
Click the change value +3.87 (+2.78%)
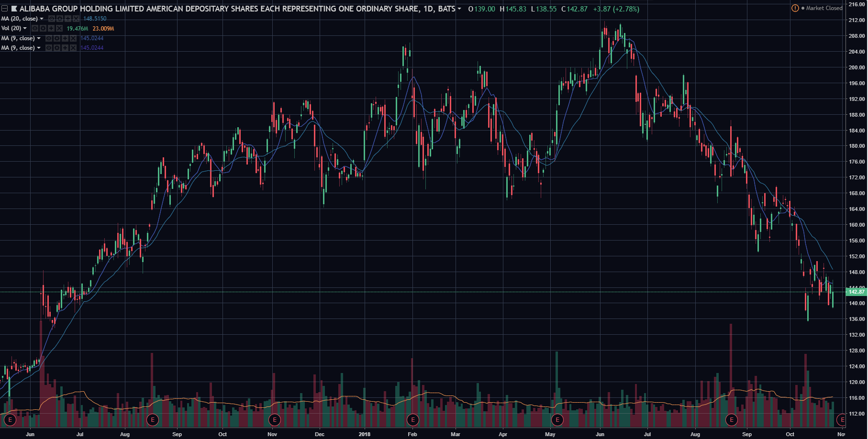click(616, 9)
